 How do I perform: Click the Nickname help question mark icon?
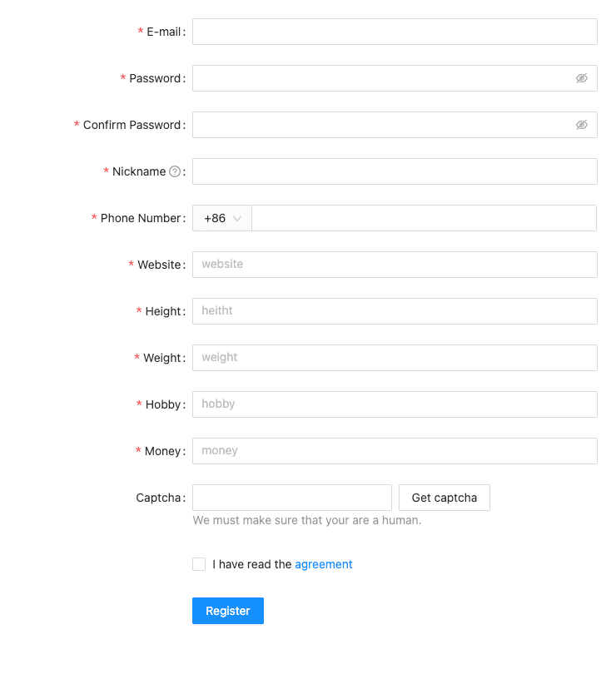[x=175, y=171]
